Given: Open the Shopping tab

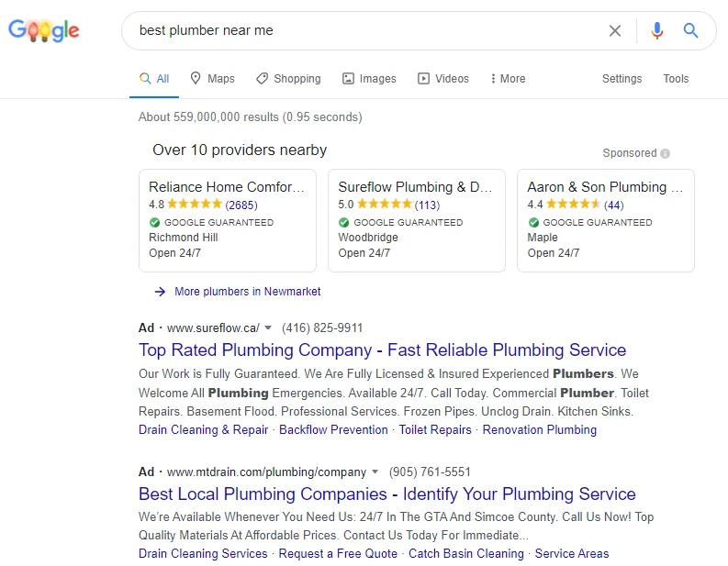Looking at the screenshot, I should 288,79.
